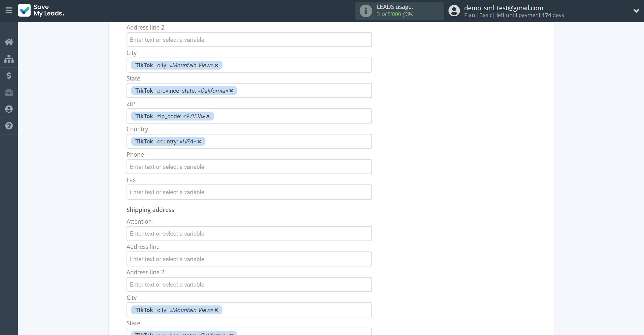Remove TikTok city variable from City field

coord(217,65)
